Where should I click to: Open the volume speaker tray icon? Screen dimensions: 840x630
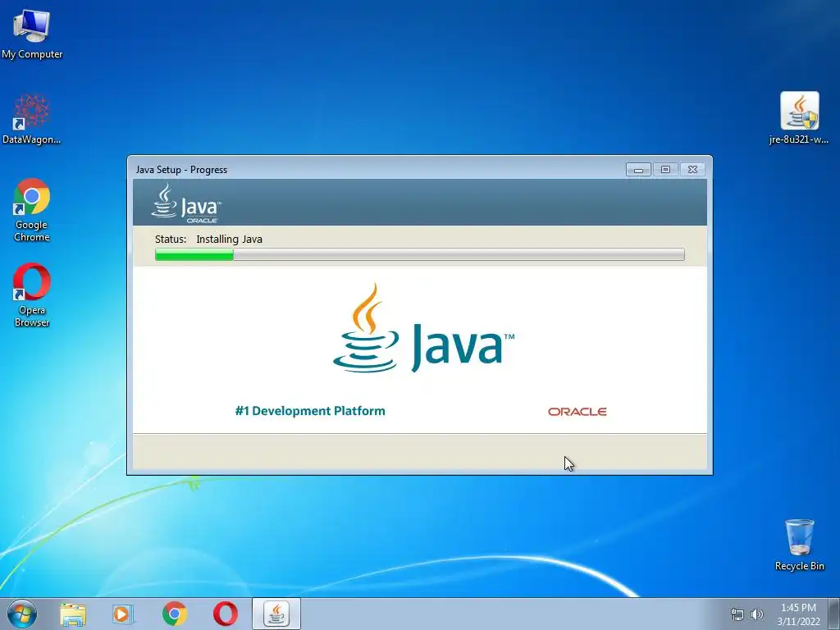coord(756,614)
